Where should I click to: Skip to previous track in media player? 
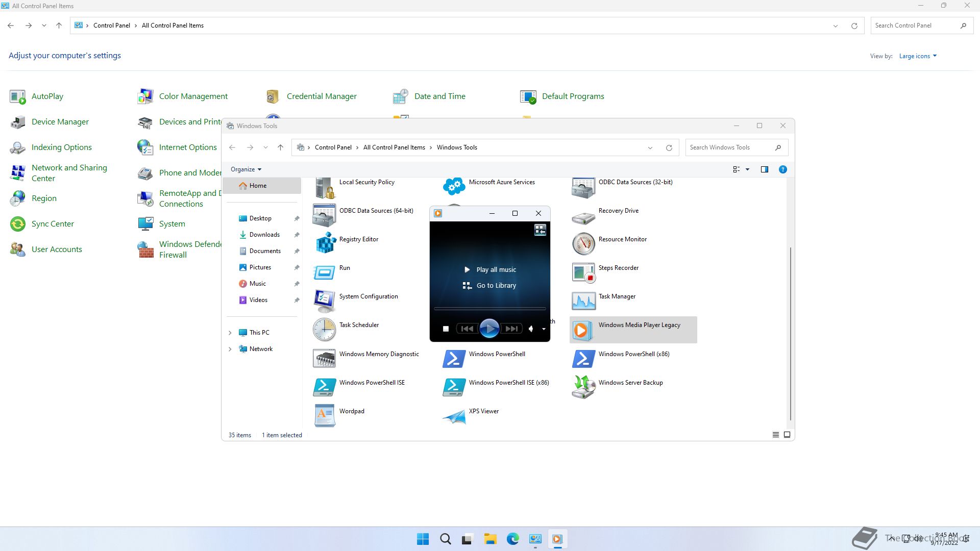coord(467,329)
